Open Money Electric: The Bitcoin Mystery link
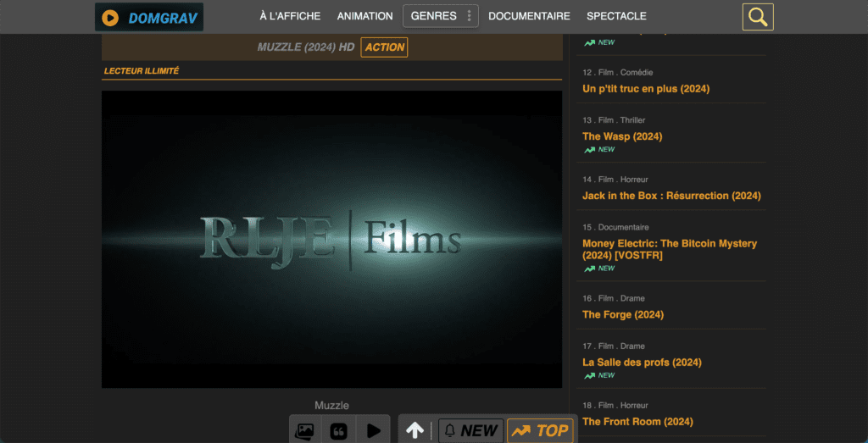Viewport: 868px width, 443px height. pyautogui.click(x=670, y=249)
